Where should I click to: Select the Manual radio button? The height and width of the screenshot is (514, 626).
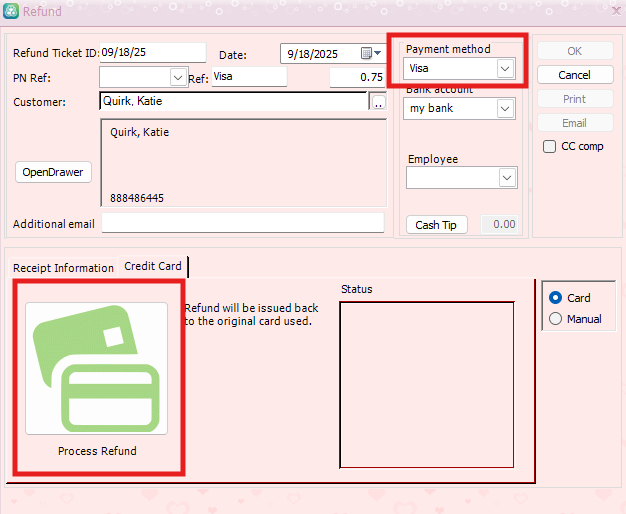point(556,319)
